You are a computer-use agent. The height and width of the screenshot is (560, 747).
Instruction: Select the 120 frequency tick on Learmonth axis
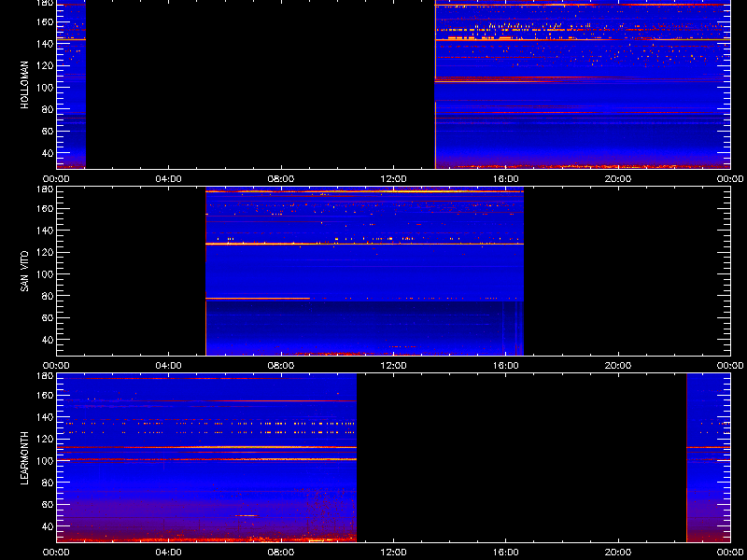click(45, 439)
